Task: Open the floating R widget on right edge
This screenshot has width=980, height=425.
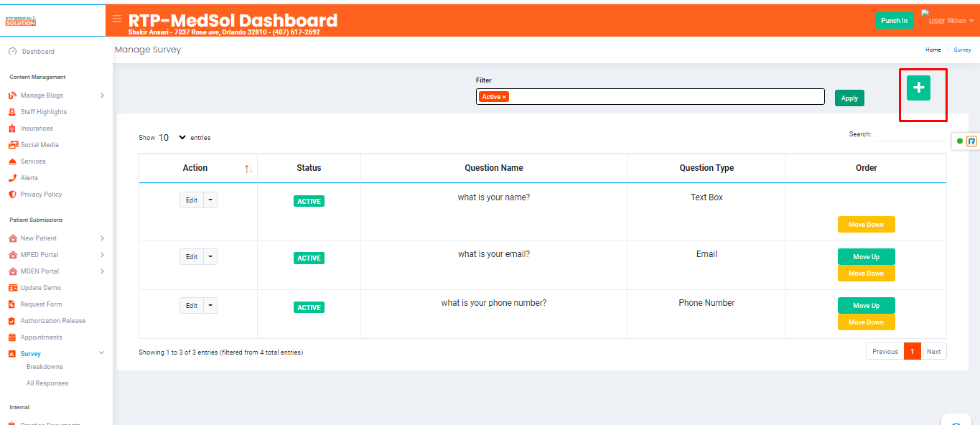Action: (972, 141)
